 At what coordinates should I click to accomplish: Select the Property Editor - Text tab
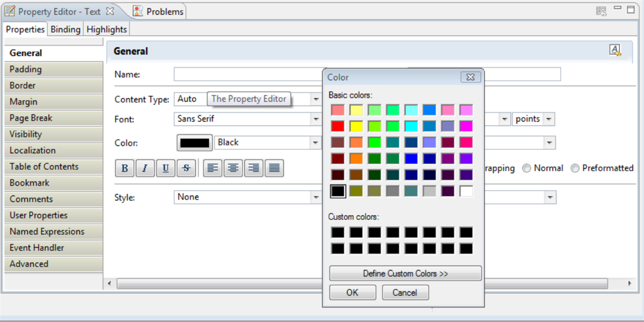[x=59, y=11]
